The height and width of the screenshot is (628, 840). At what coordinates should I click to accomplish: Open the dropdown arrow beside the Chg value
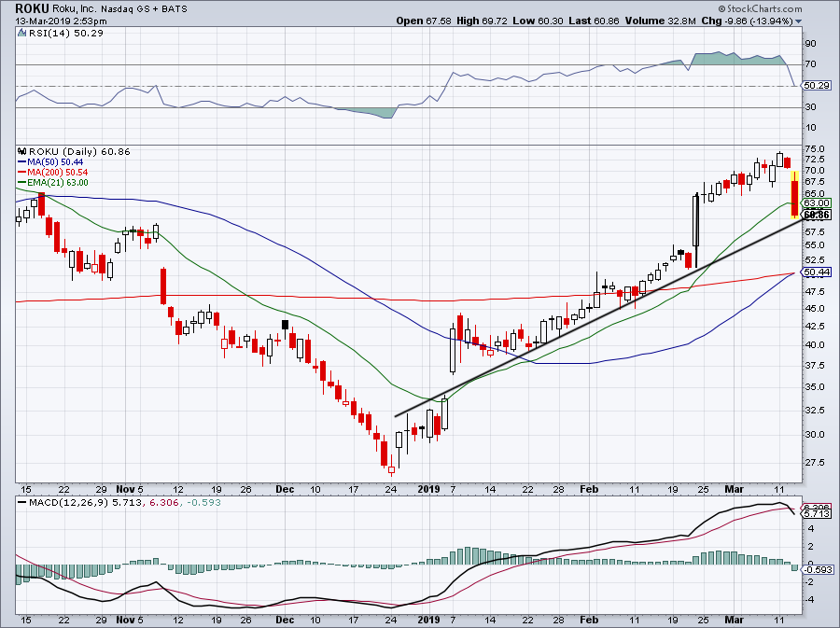click(799, 21)
